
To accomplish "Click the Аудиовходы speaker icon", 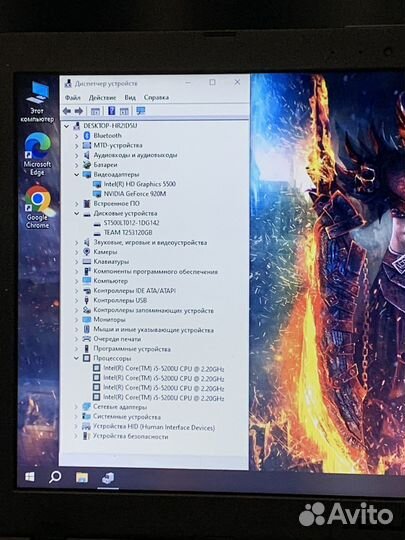I will (x=87, y=155).
